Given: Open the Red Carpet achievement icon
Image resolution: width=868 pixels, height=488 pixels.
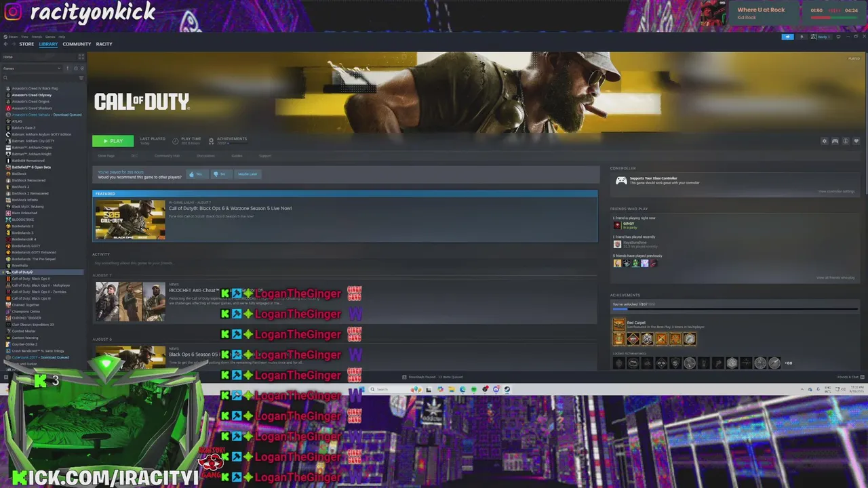Looking at the screenshot, I should click(618, 324).
